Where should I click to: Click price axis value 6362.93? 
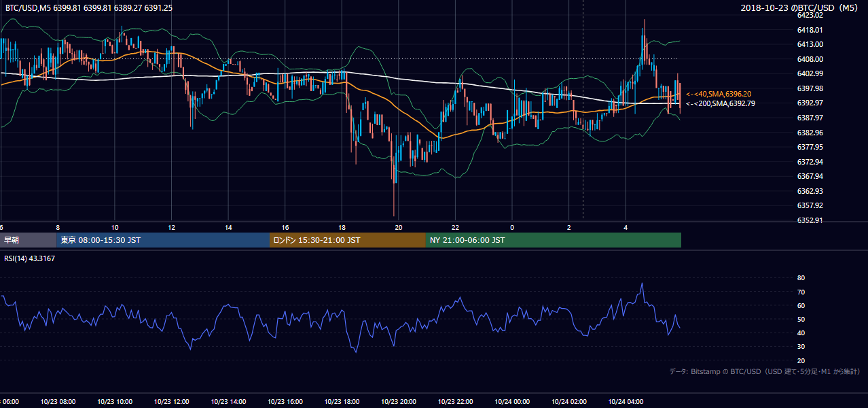click(x=810, y=191)
